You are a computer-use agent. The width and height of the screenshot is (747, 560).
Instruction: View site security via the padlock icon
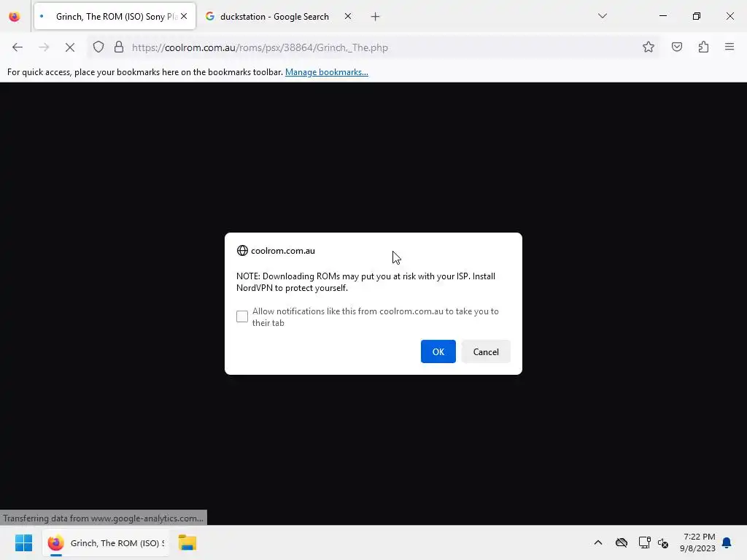[x=119, y=47]
